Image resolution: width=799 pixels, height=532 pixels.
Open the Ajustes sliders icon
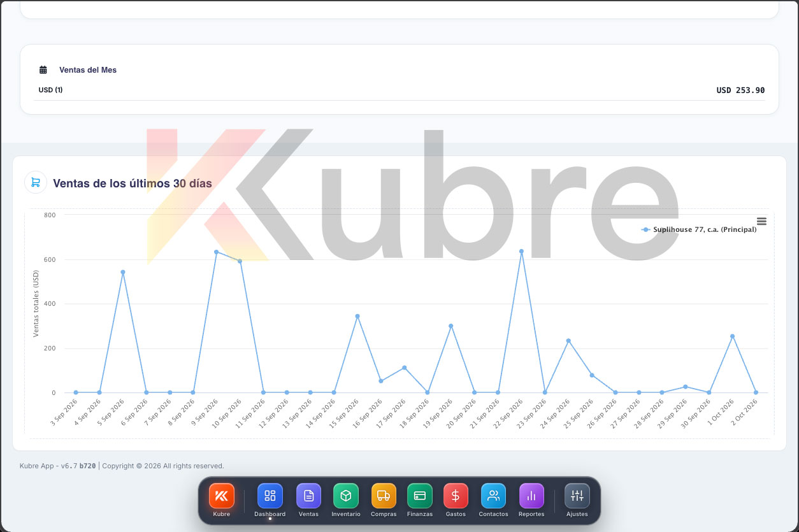[577, 496]
